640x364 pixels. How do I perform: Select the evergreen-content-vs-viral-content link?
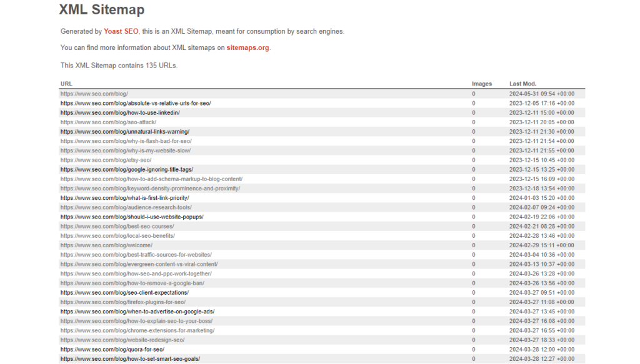[x=139, y=263]
